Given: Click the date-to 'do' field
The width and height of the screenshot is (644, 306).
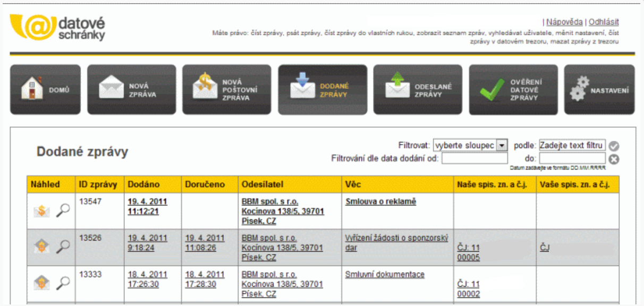Looking at the screenshot, I should click(572, 158).
